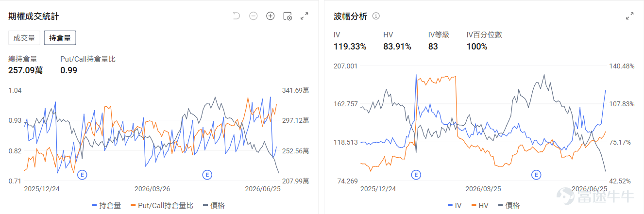
Task: Toggle 價格 legend series in volatility chart
Action: click(508, 205)
